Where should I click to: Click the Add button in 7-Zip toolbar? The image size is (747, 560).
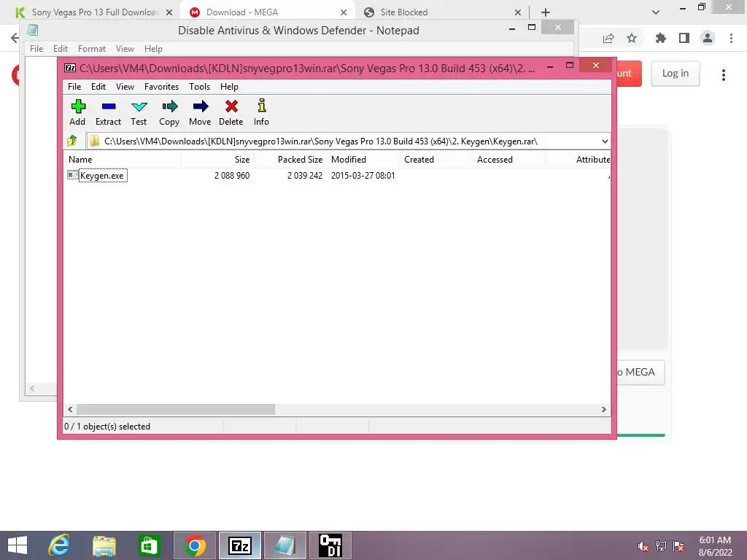tap(77, 112)
